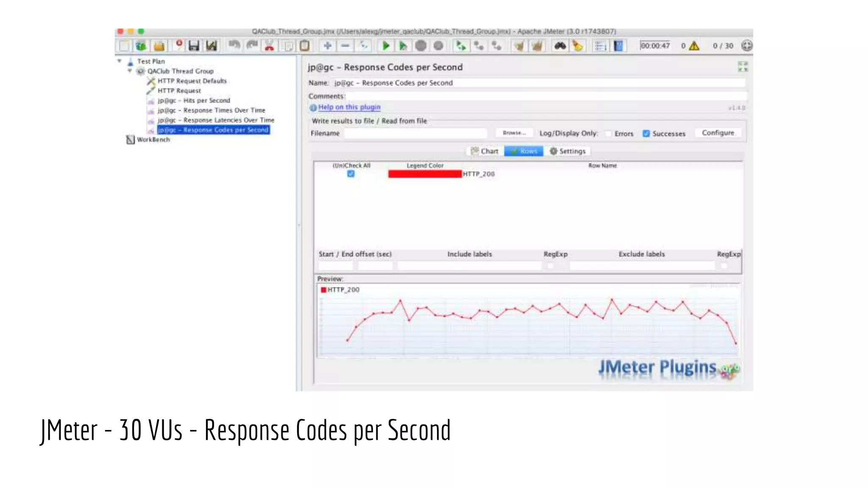868x488 pixels.
Task: Click the Close test plan icon
Action: click(x=178, y=45)
